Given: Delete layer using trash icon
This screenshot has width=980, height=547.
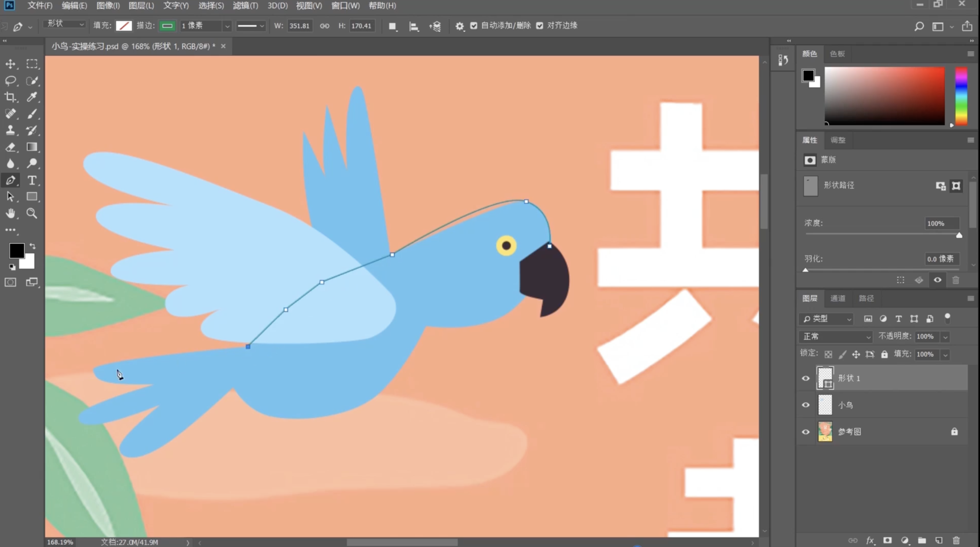Looking at the screenshot, I should pyautogui.click(x=956, y=540).
